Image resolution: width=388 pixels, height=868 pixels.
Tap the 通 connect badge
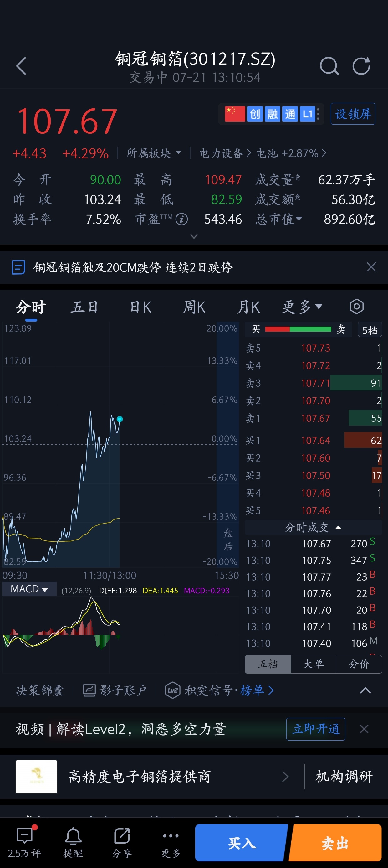point(290,114)
